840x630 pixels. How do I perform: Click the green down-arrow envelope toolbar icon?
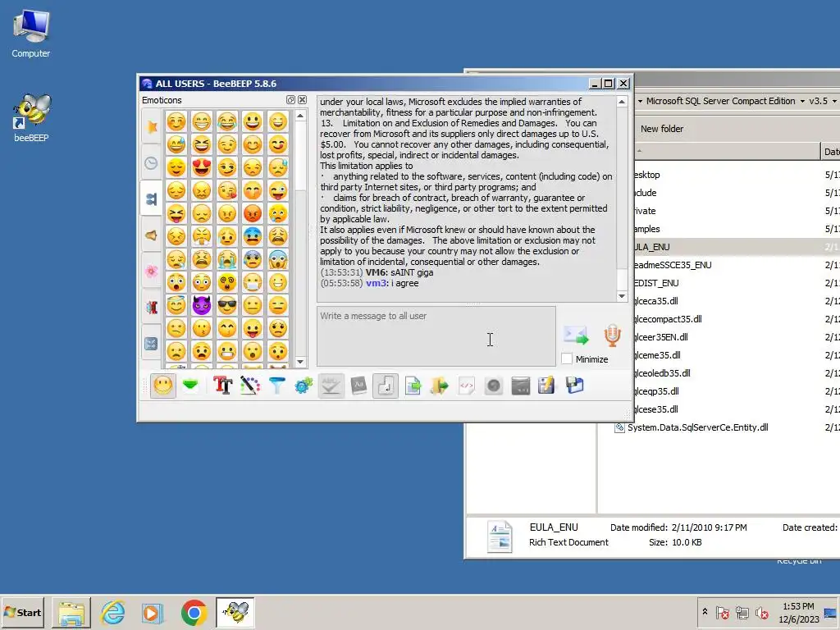(190, 386)
